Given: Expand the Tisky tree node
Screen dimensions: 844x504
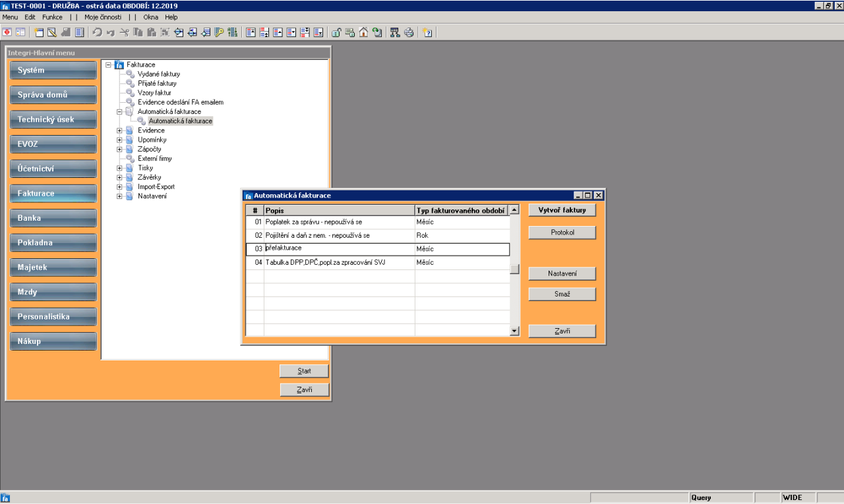Looking at the screenshot, I should tap(119, 168).
